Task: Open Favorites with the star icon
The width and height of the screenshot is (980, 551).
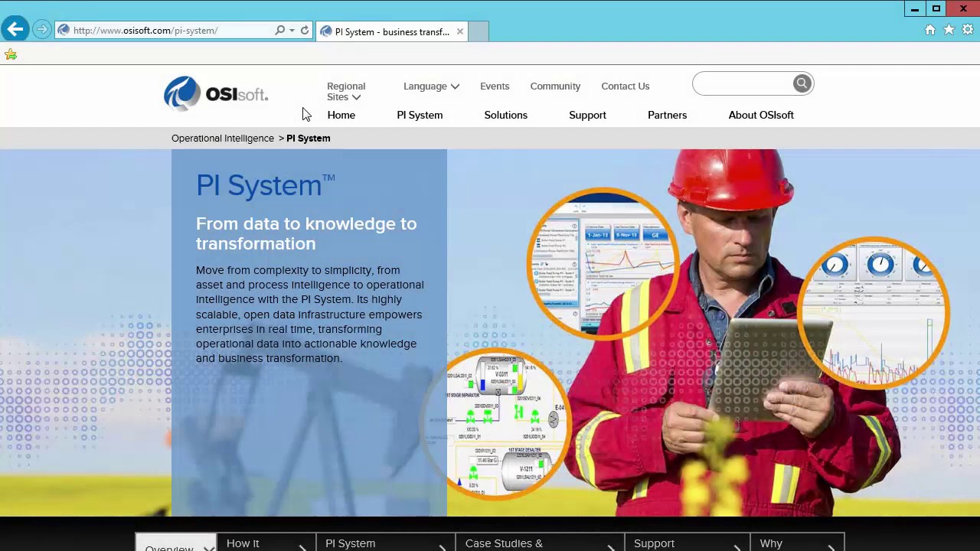Action: (x=949, y=30)
